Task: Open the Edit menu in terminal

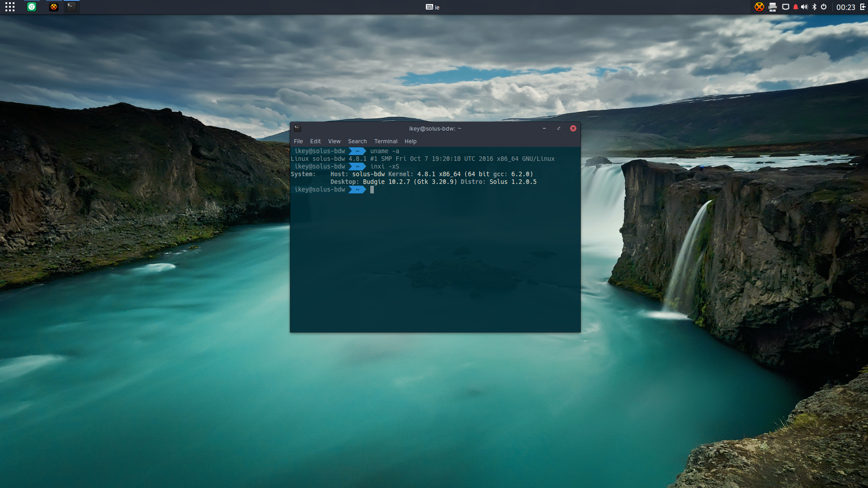Action: 315,141
